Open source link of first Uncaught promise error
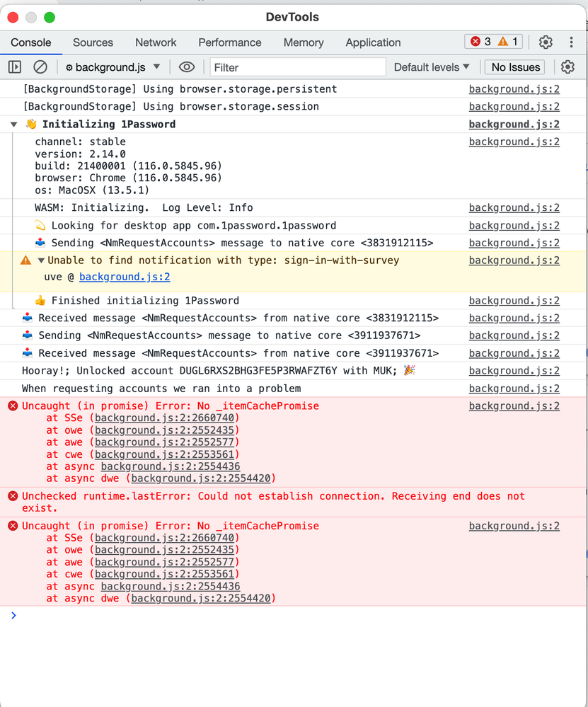The image size is (588, 707). click(514, 406)
